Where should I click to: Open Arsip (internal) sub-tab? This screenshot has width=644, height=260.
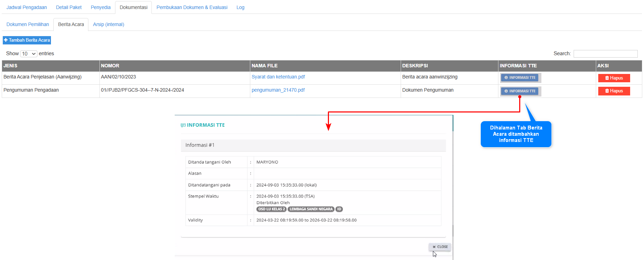108,24
